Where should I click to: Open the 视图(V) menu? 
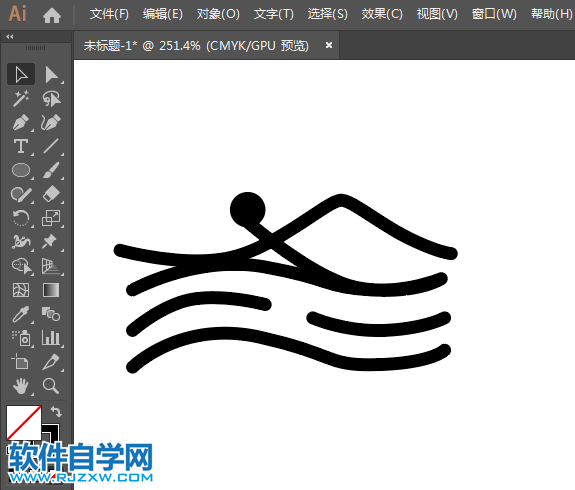click(x=437, y=14)
